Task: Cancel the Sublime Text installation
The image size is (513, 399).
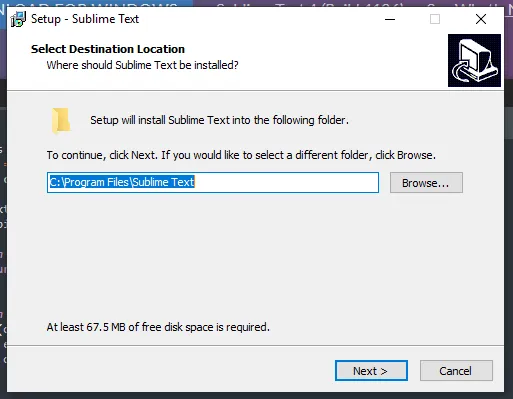Action: [x=456, y=370]
